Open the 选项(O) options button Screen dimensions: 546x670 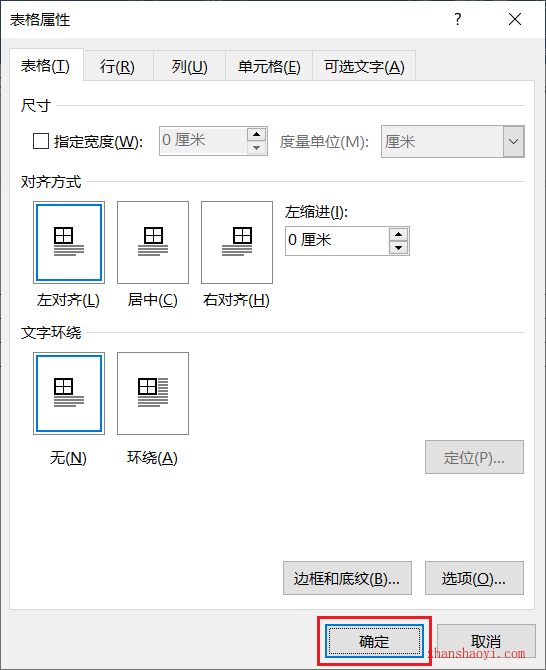tap(474, 578)
